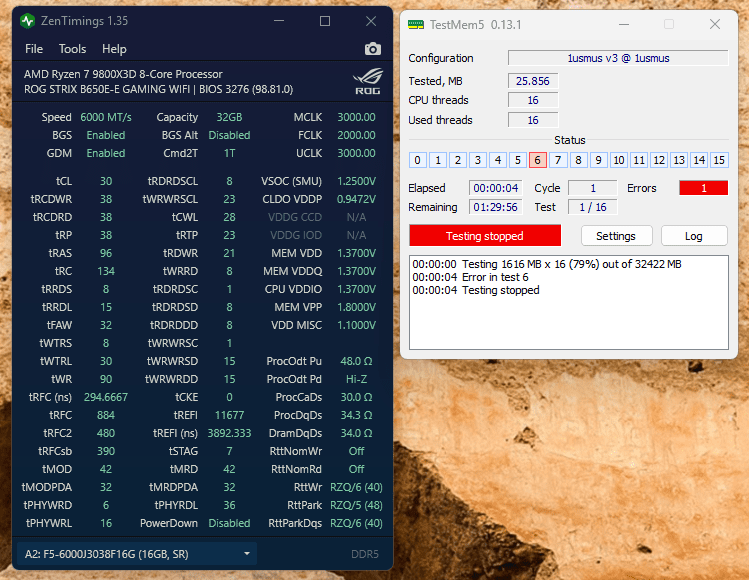Select thread status box 14
This screenshot has height=580, width=749.
coord(699,160)
